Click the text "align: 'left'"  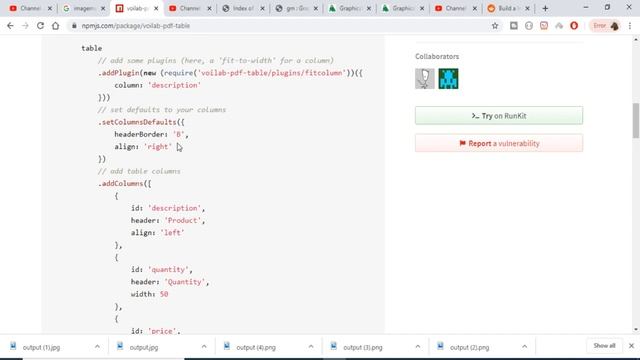(158, 233)
